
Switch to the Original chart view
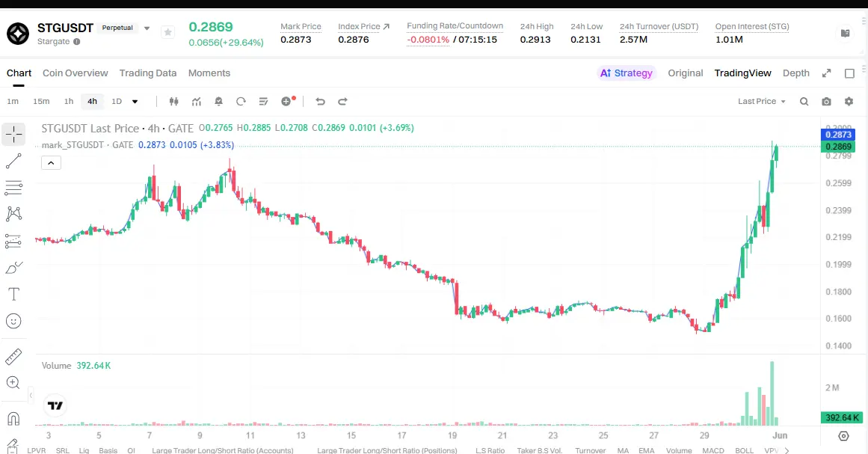(x=686, y=73)
